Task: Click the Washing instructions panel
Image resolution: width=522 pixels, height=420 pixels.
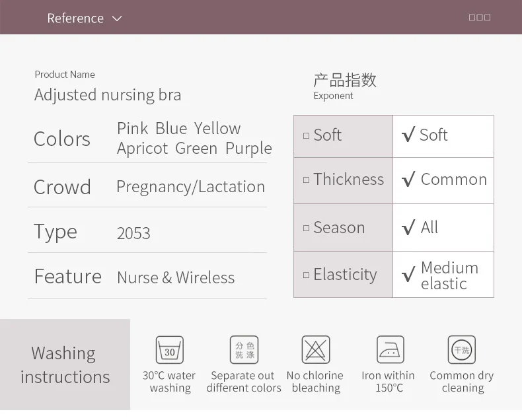Action: click(65, 365)
